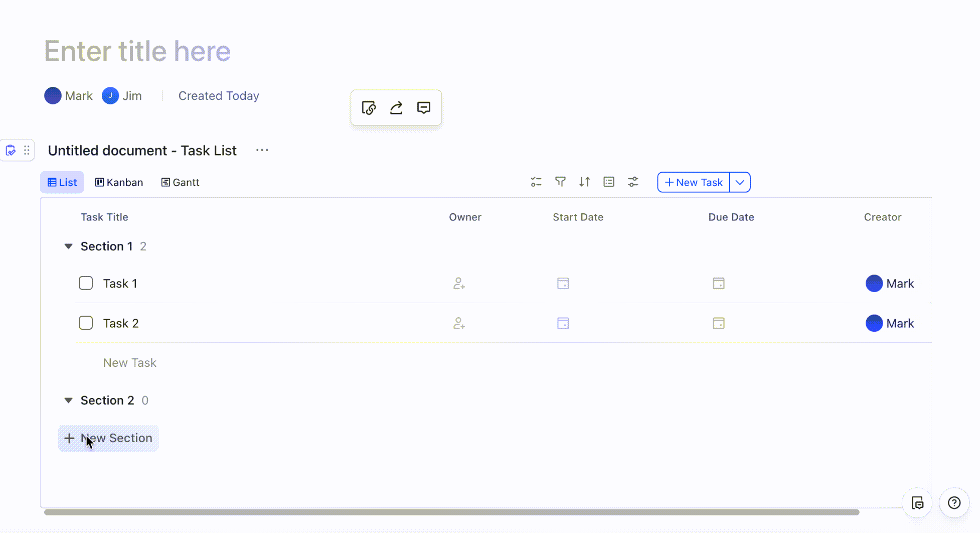The height and width of the screenshot is (533, 980).
Task: Open the comment icon in floating toolbar
Action: pyautogui.click(x=423, y=108)
